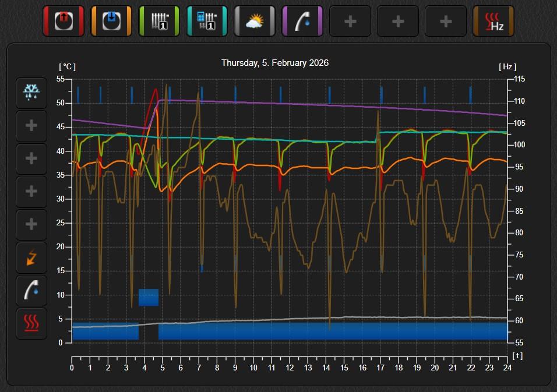Click the 110 label on the Hz axis
The width and height of the screenshot is (557, 392).
(x=519, y=101)
